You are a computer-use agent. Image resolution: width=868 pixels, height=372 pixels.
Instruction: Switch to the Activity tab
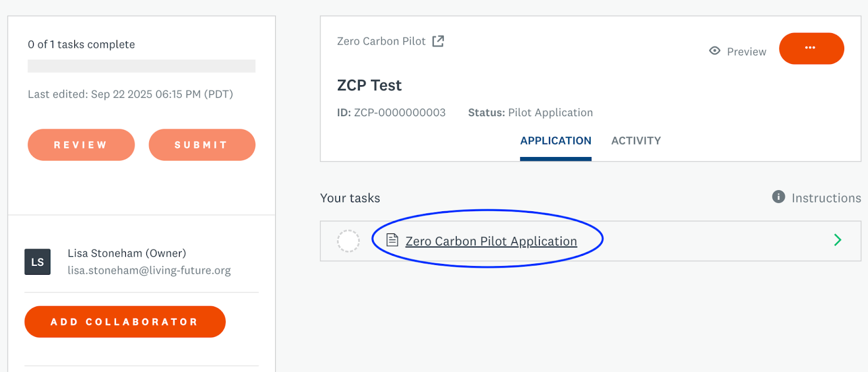coord(636,141)
